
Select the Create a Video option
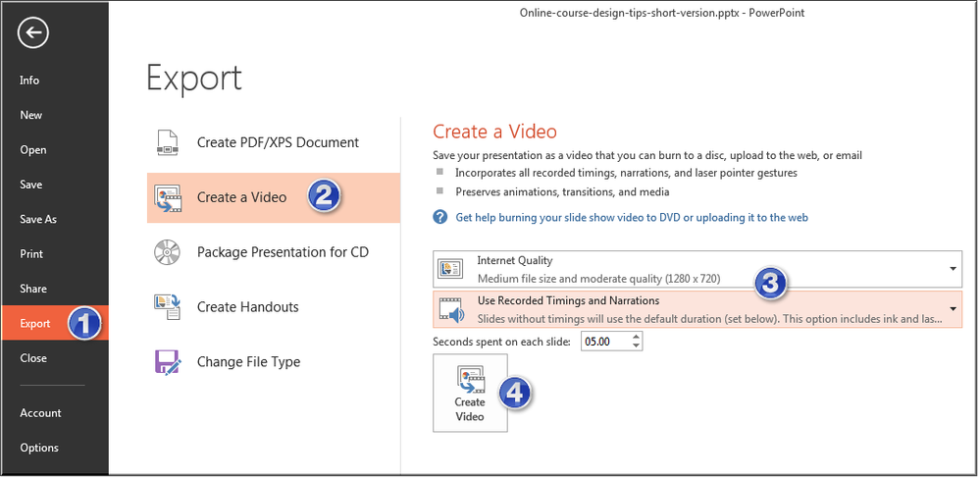(x=273, y=197)
